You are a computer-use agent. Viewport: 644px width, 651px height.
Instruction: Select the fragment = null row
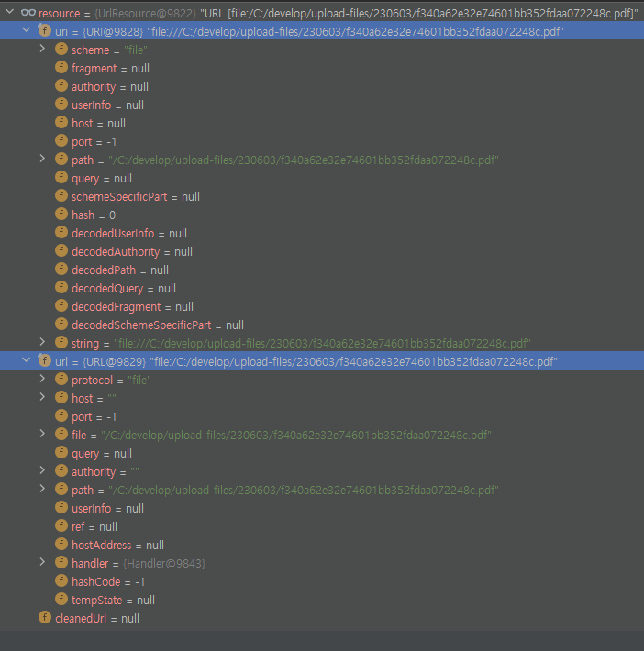322,68
